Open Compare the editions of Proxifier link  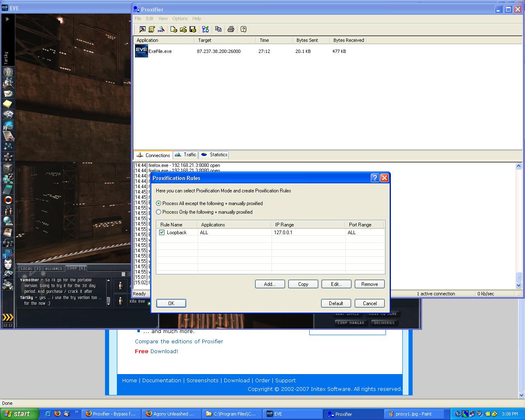(179, 341)
